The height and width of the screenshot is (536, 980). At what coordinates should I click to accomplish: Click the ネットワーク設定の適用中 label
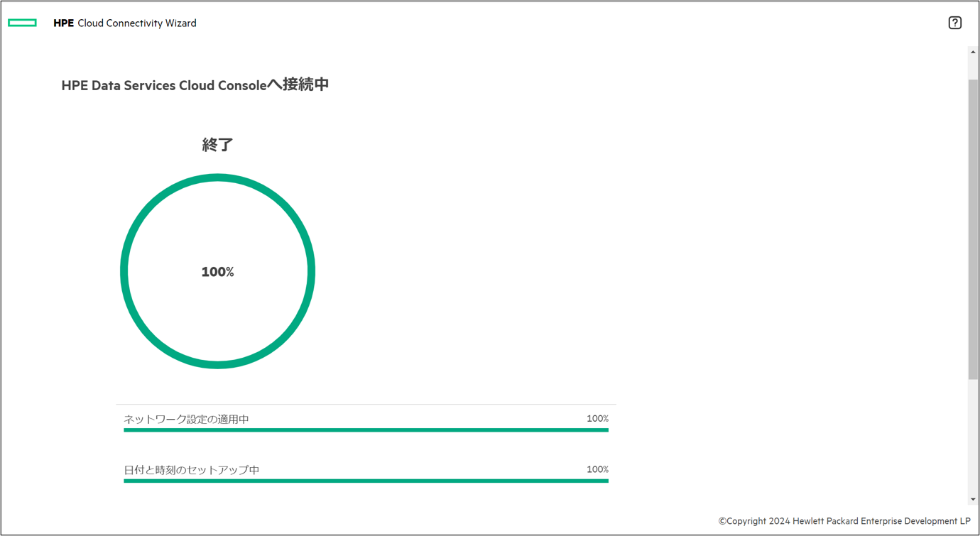(186, 419)
